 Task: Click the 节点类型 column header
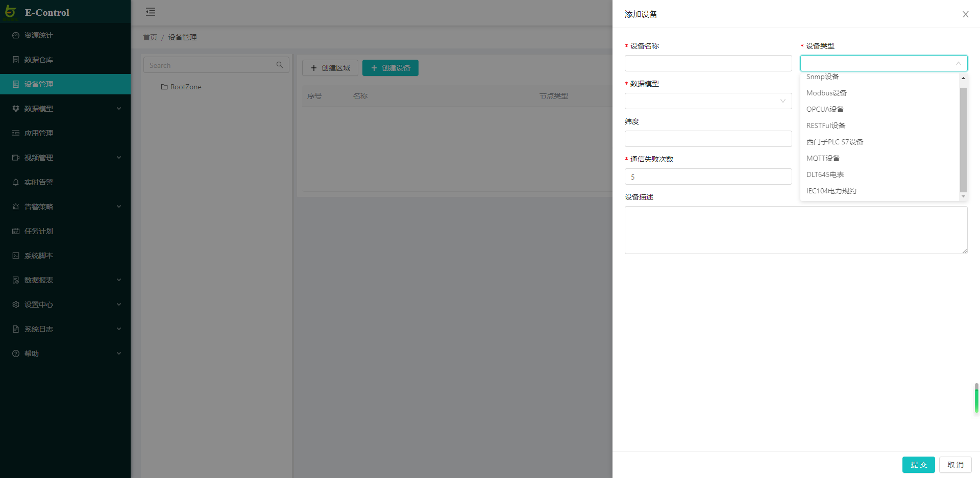click(x=554, y=96)
